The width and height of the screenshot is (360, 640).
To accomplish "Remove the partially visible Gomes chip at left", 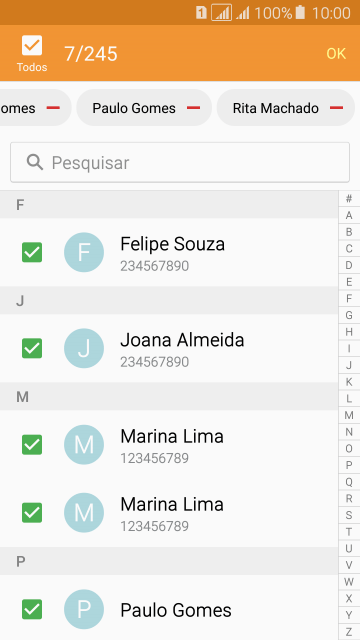I will pyautogui.click(x=53, y=108).
